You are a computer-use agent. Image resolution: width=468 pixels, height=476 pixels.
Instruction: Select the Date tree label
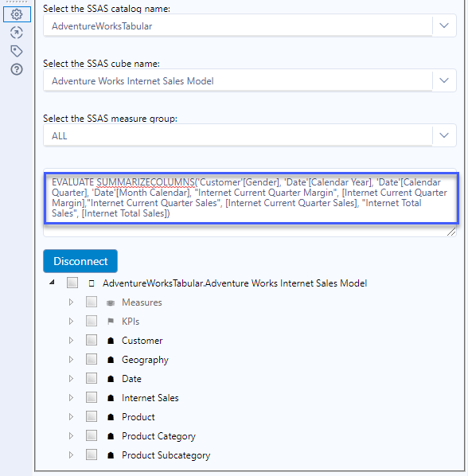tap(131, 379)
